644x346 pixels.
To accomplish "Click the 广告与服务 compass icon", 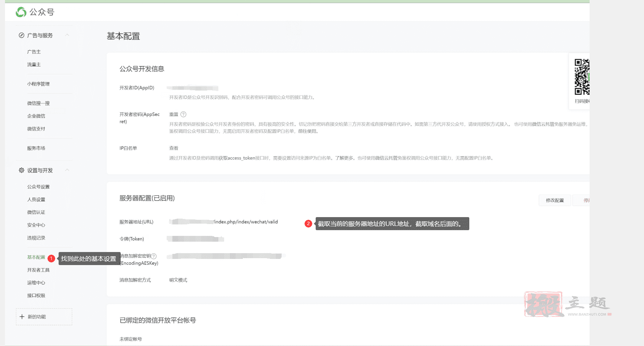I will [21, 35].
